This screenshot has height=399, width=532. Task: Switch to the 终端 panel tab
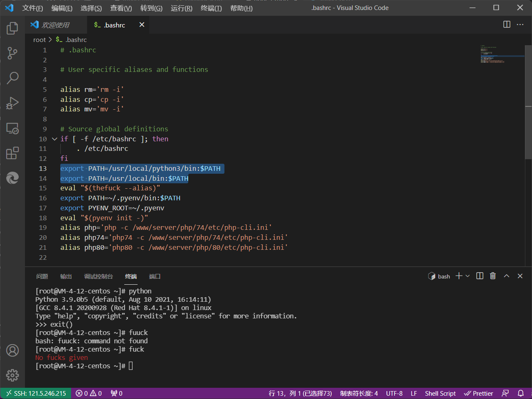131,276
